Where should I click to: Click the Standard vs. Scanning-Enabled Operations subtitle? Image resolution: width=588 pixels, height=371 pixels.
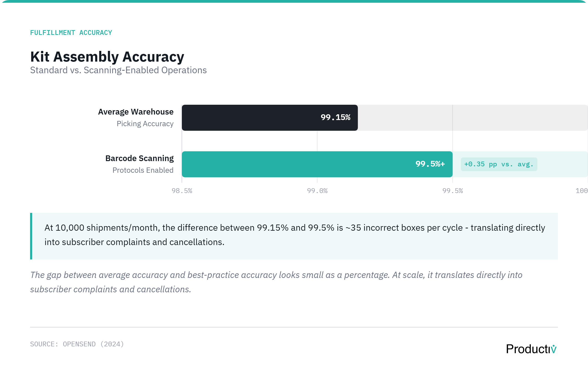coord(118,70)
